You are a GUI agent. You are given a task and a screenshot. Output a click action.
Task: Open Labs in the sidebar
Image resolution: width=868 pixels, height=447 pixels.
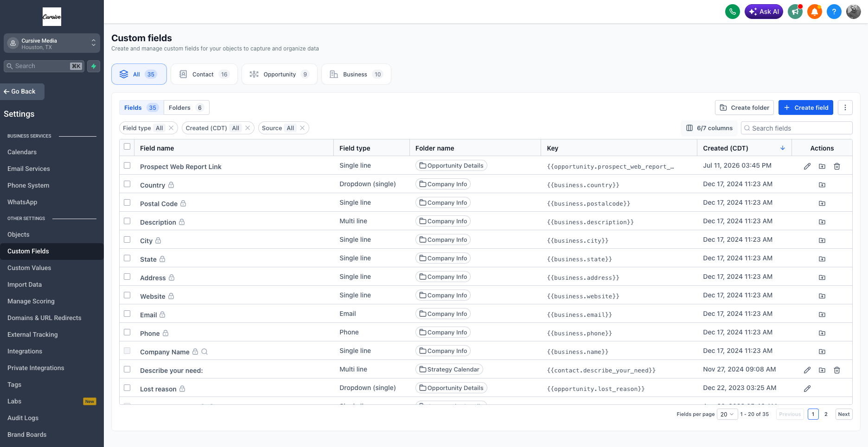(14, 401)
